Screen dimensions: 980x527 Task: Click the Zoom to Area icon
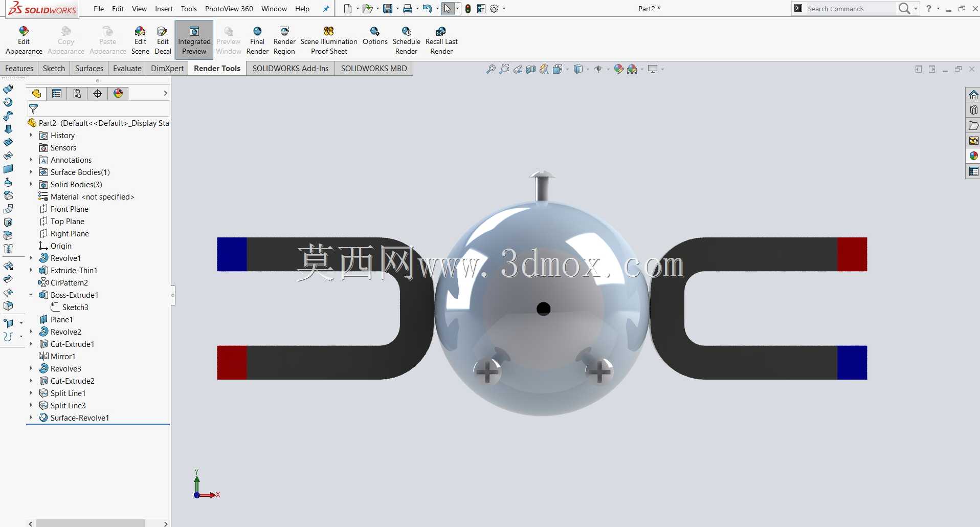(x=504, y=69)
